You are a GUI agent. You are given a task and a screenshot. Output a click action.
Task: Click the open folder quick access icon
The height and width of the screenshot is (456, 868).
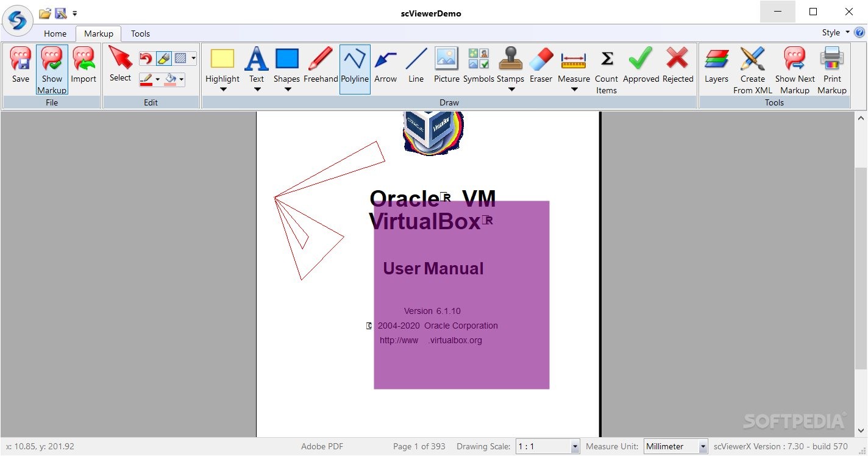(x=45, y=13)
